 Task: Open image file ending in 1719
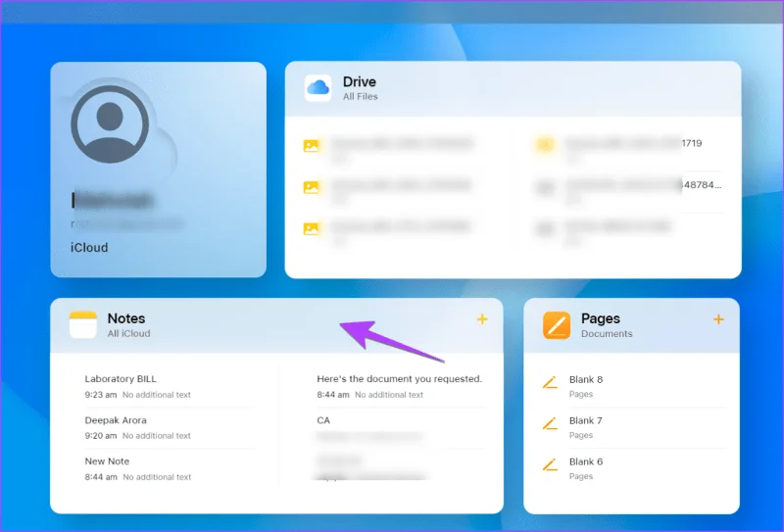627,149
